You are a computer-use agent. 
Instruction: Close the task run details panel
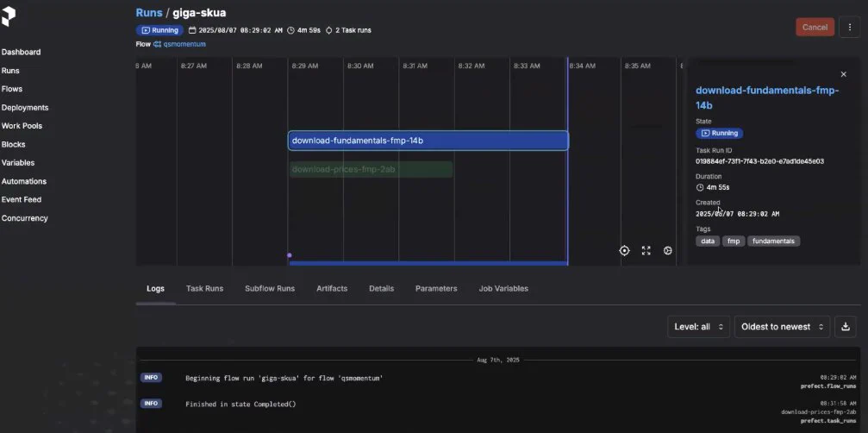point(843,74)
